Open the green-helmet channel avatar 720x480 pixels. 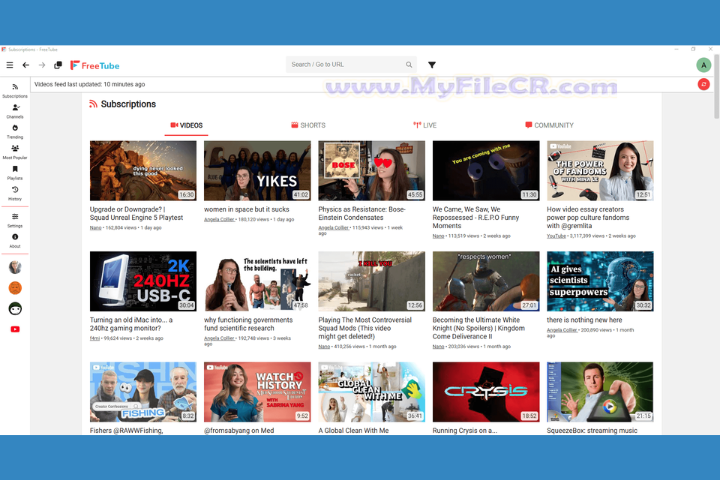pos(15,309)
